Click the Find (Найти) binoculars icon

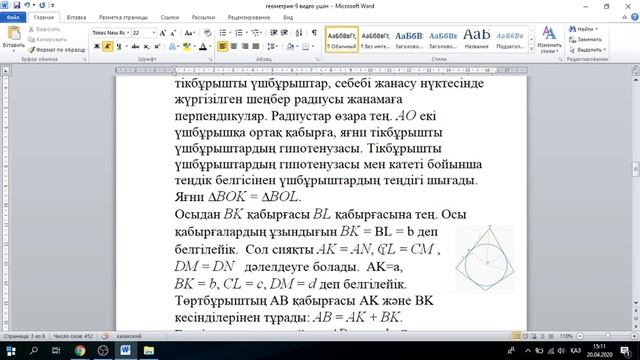573,29
